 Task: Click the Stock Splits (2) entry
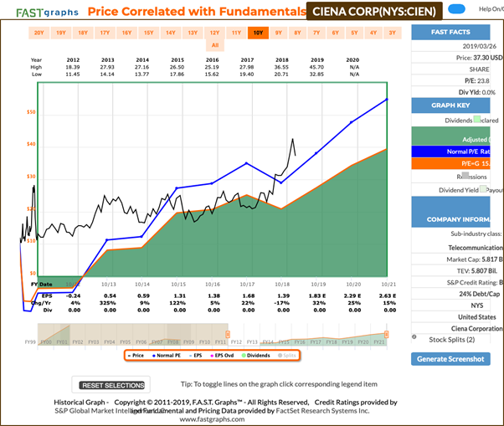451,340
